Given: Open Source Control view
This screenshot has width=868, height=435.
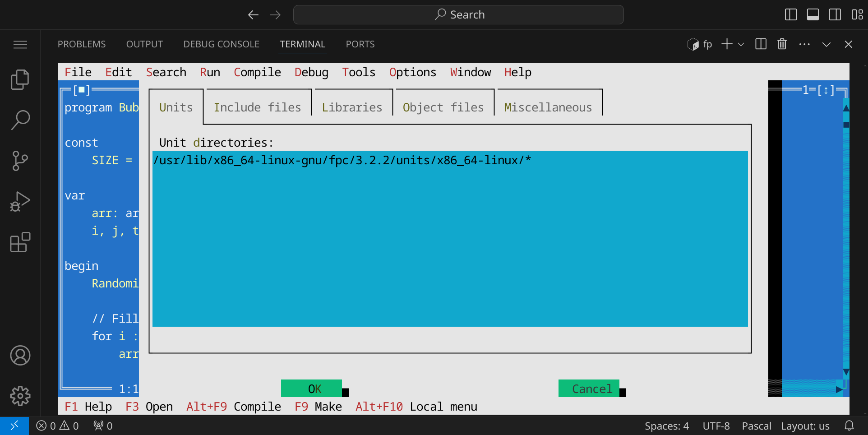Looking at the screenshot, I should coord(20,161).
